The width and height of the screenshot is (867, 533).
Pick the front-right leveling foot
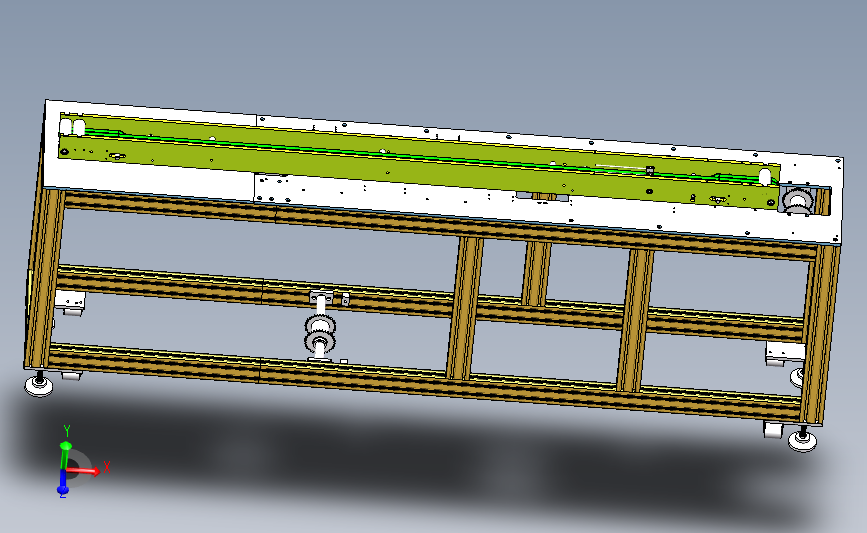point(802,440)
